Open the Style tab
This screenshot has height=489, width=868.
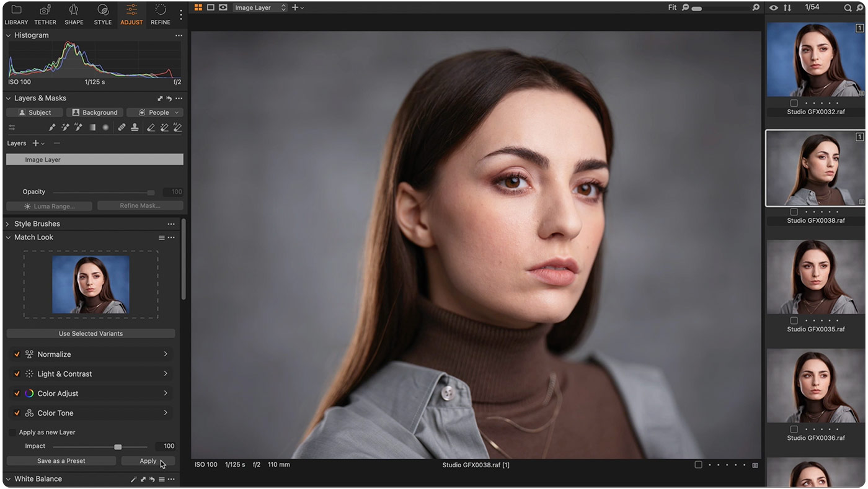(103, 14)
